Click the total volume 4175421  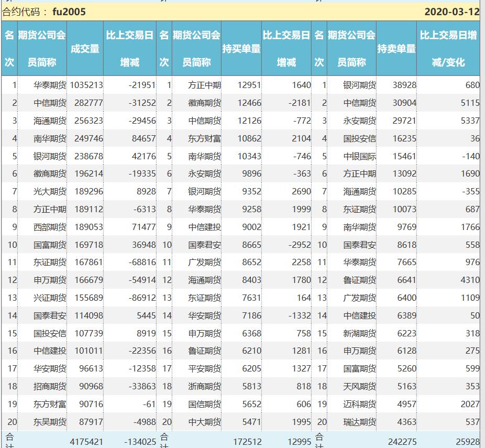[86, 442]
